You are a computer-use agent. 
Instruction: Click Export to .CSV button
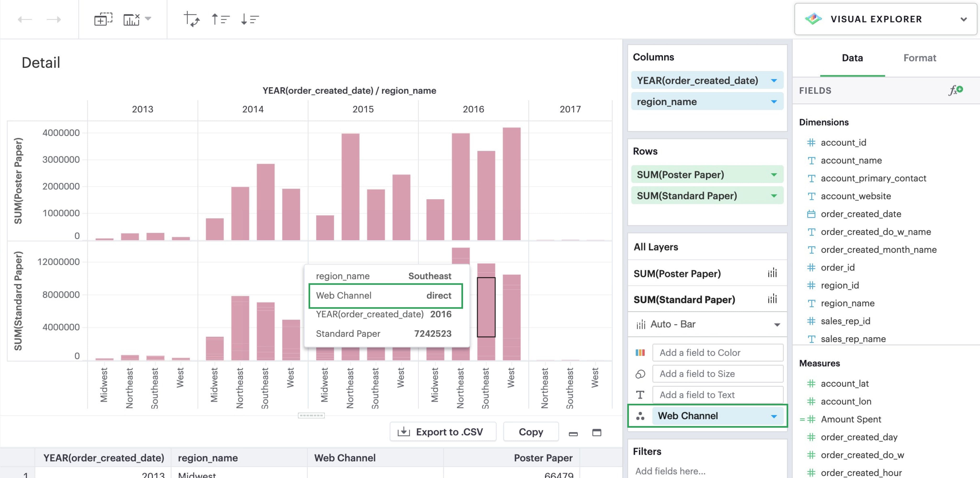click(442, 432)
